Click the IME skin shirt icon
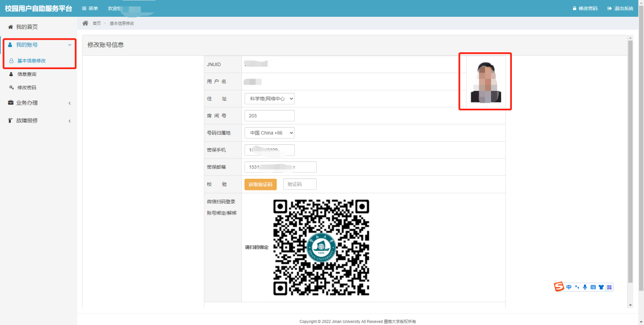This screenshot has height=325, width=644. 601,287
